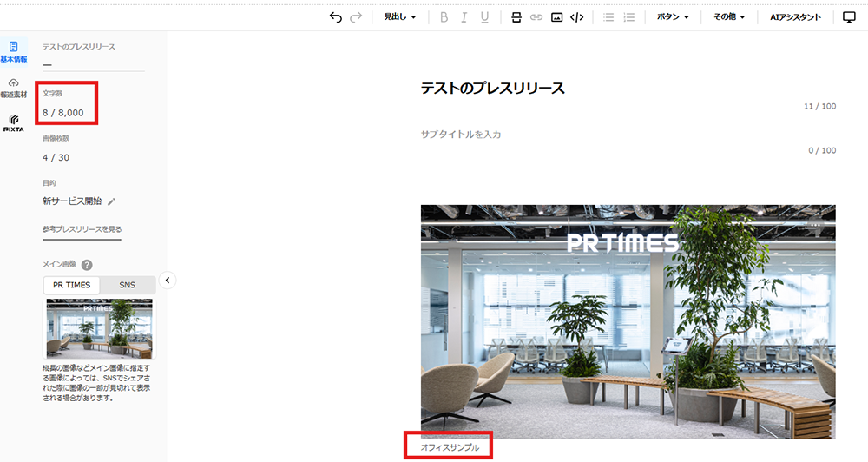The image size is (868, 462).
Task: Open the その他 dropdown menu
Action: coord(729,17)
